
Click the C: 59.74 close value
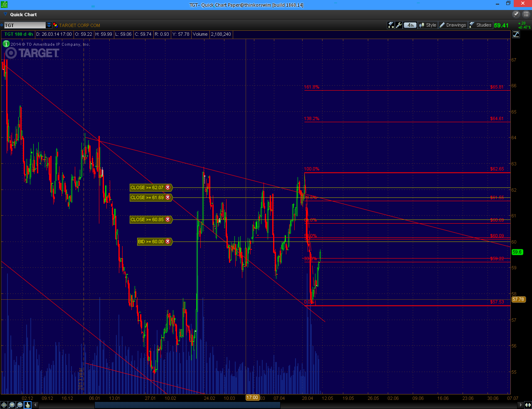143,34
